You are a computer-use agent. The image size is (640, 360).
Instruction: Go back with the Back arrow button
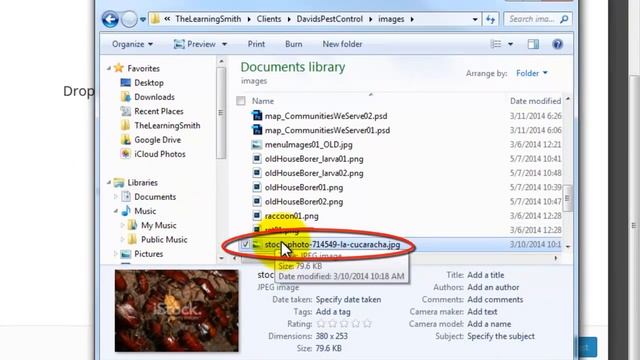pyautogui.click(x=110, y=19)
